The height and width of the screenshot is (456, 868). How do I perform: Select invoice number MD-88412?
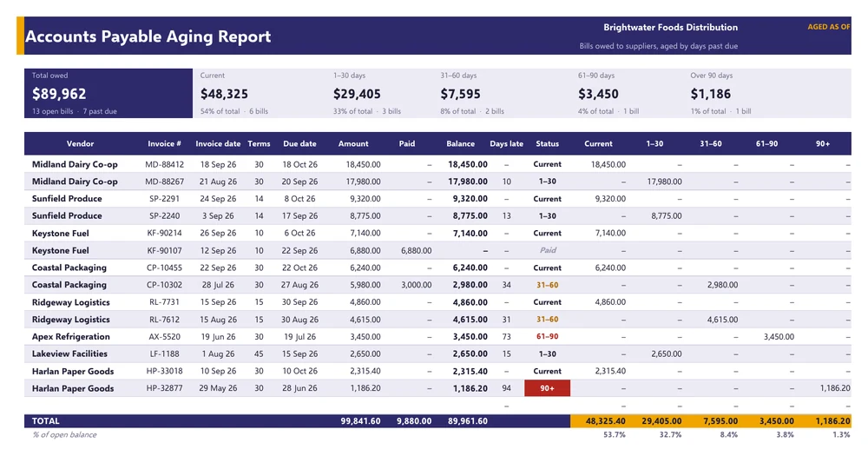[164, 164]
